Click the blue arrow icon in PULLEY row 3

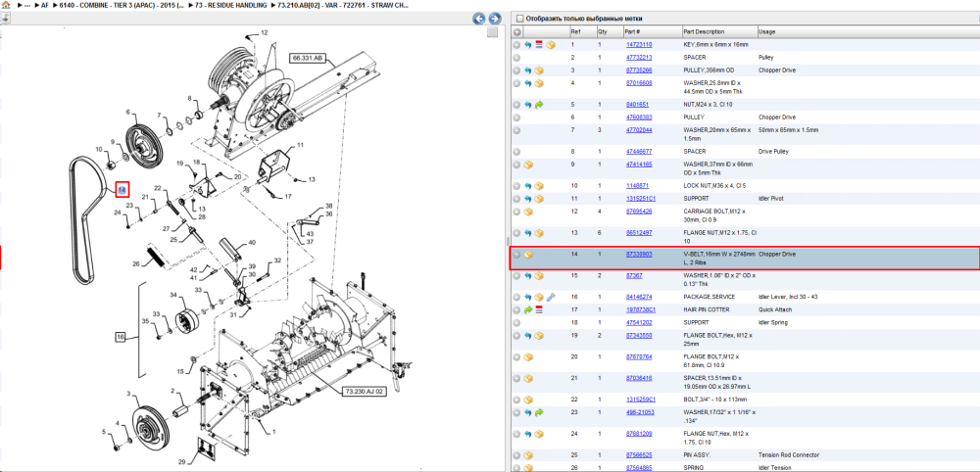[528, 71]
